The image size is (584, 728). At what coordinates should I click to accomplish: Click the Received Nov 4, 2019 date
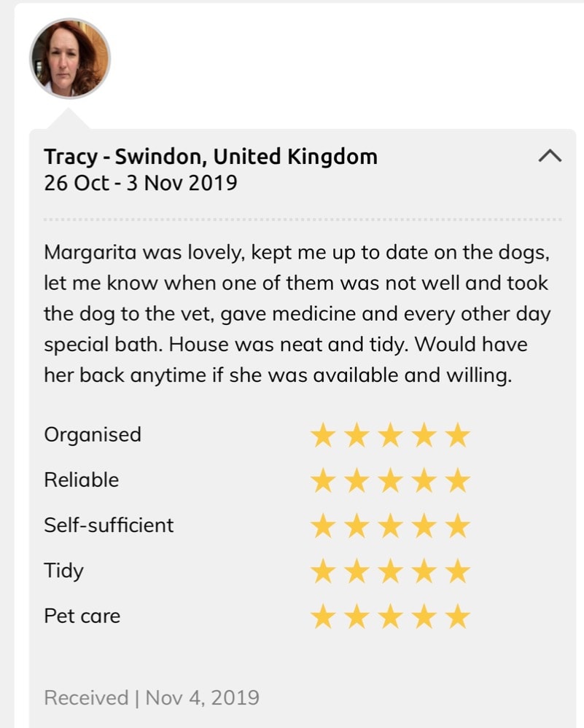152,697
